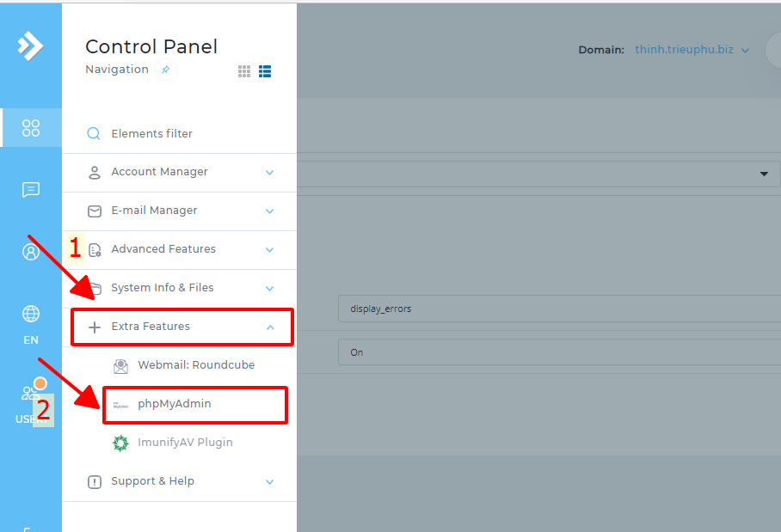Open Webmail: Roundcube link
This screenshot has width=781, height=532.
click(x=195, y=365)
